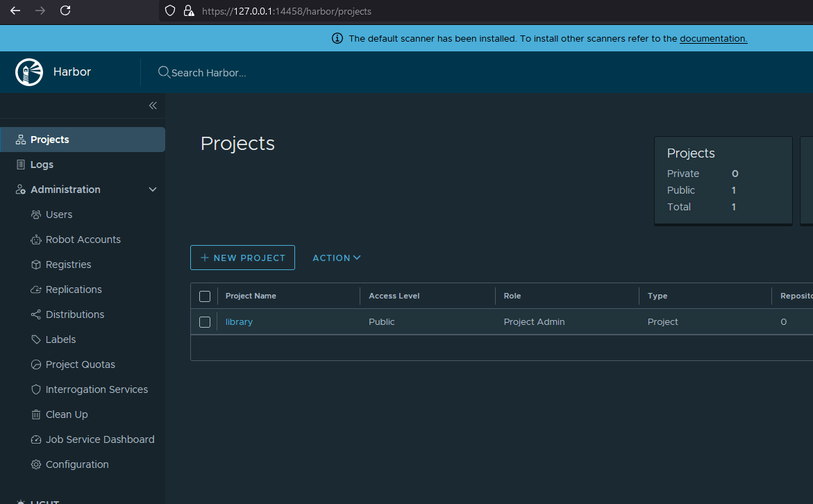Click the Private count in Projects card
Screen dimensions: 813x504
tap(735, 174)
